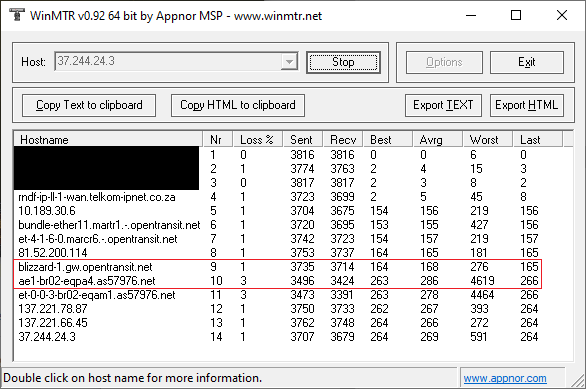Click the Worst column header

coord(487,140)
